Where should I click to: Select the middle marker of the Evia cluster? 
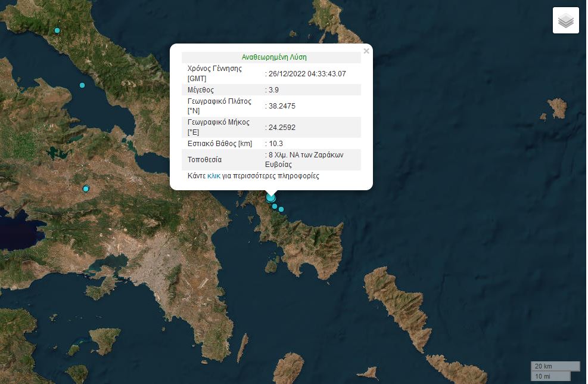point(275,206)
